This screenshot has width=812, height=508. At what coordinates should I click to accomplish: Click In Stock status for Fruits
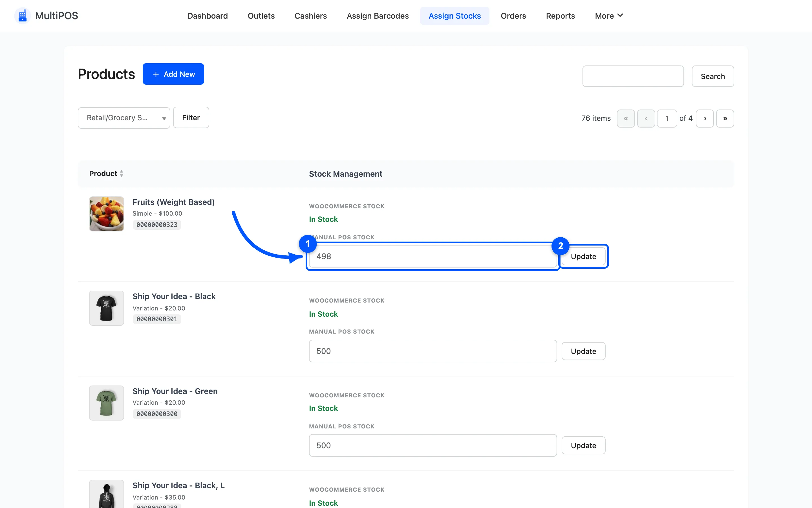[x=323, y=219]
